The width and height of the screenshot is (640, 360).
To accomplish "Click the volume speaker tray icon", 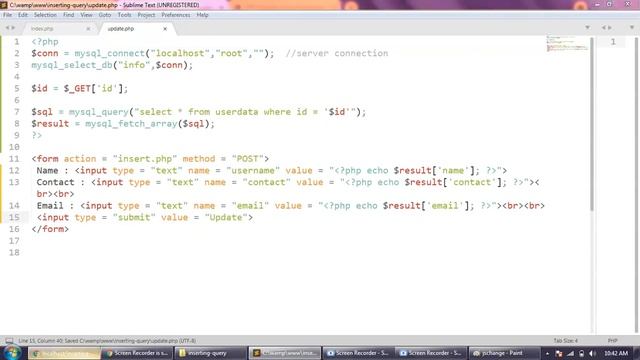I will [592, 353].
